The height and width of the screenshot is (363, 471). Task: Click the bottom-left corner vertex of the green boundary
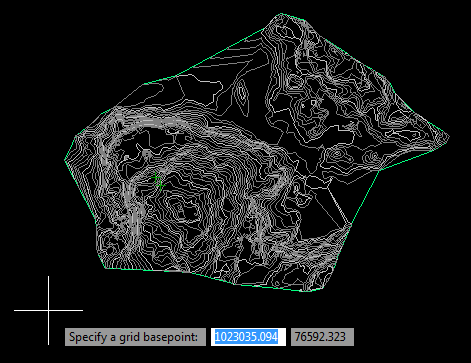coord(104,268)
